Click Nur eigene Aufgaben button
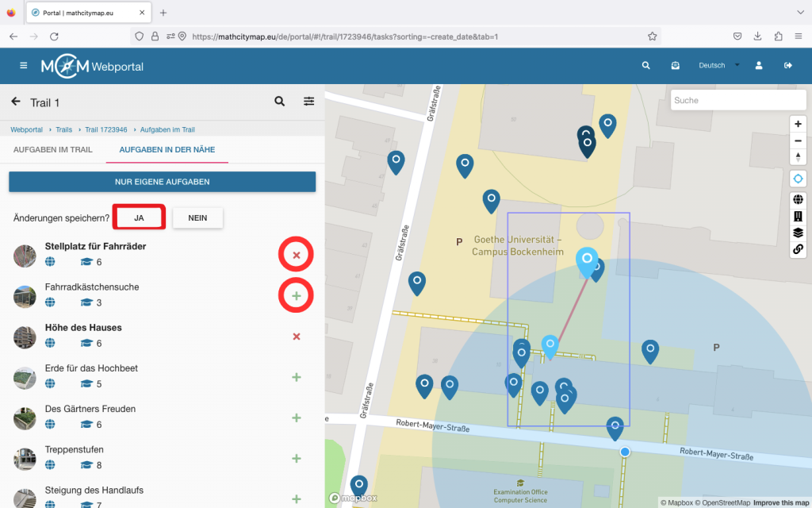Image resolution: width=812 pixels, height=508 pixels. tap(162, 182)
